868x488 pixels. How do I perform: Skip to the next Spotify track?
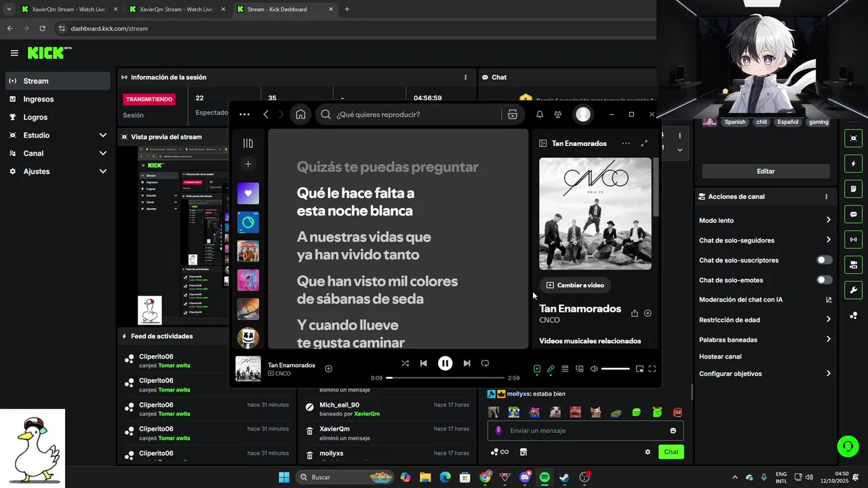(x=467, y=363)
